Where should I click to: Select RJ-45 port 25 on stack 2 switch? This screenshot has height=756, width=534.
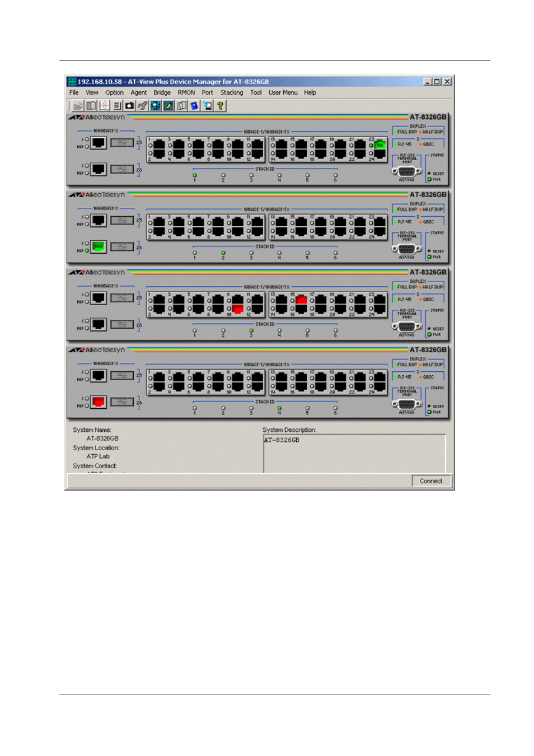(99, 220)
